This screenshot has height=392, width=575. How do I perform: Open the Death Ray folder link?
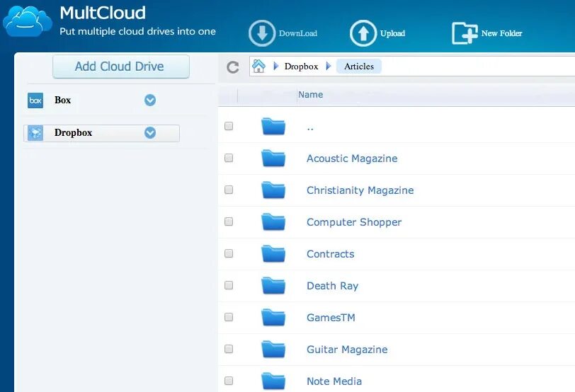(x=333, y=286)
